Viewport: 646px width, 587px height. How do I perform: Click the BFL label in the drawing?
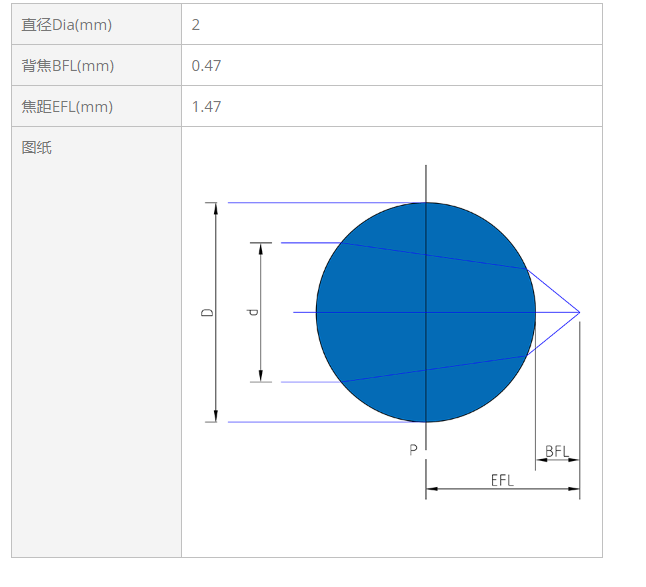[557, 451]
